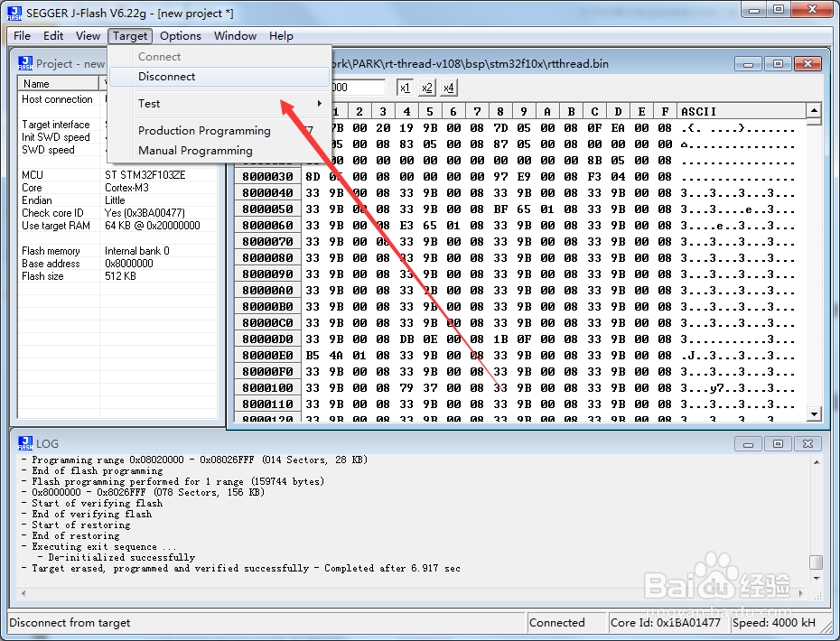Close the LOG window
This screenshot has height=641, width=840.
(807, 444)
